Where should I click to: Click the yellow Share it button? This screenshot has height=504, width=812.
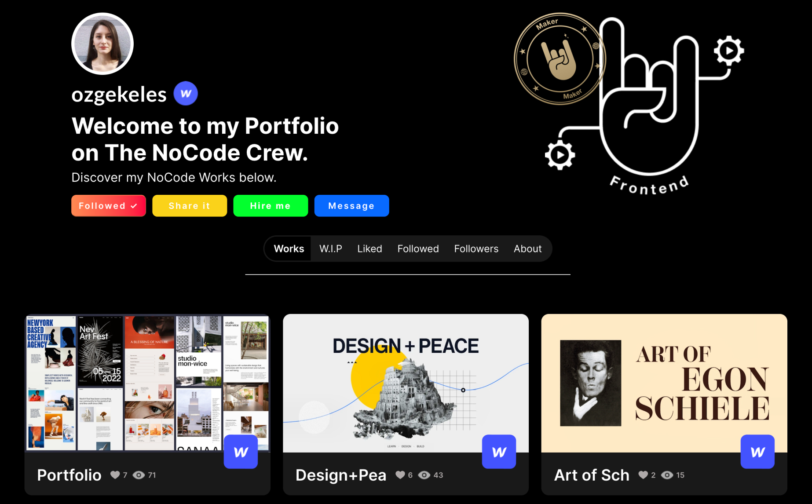[190, 206]
